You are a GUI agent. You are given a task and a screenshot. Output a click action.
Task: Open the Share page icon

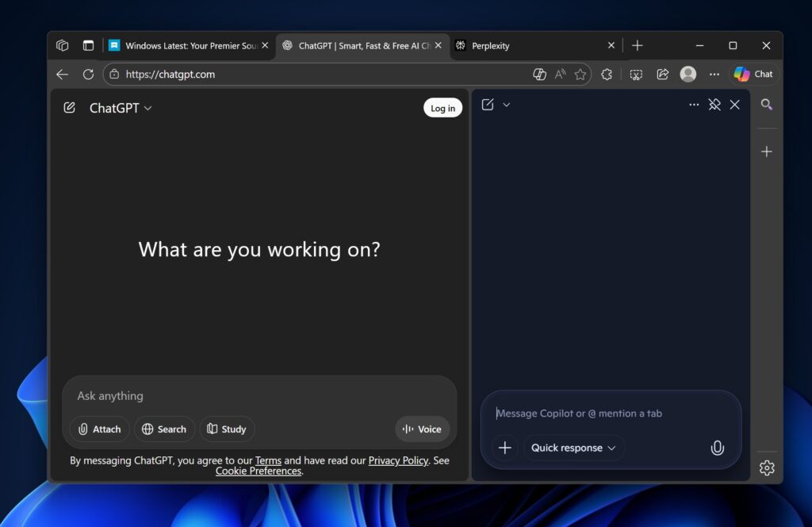(663, 74)
